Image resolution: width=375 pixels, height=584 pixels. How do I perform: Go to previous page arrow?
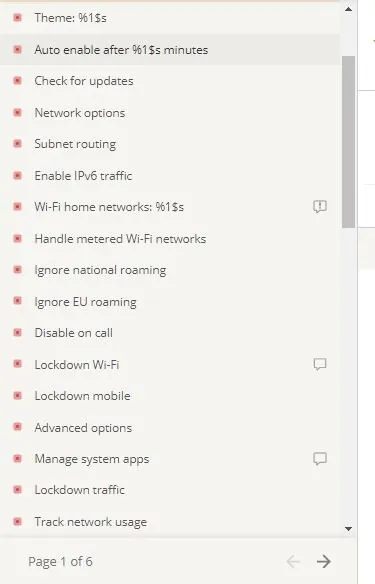tap(293, 561)
